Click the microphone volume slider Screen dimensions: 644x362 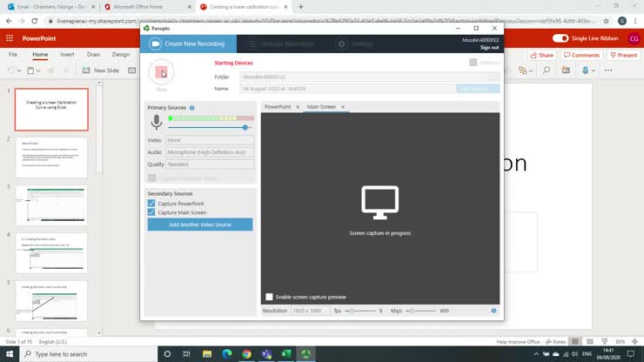coord(209,127)
